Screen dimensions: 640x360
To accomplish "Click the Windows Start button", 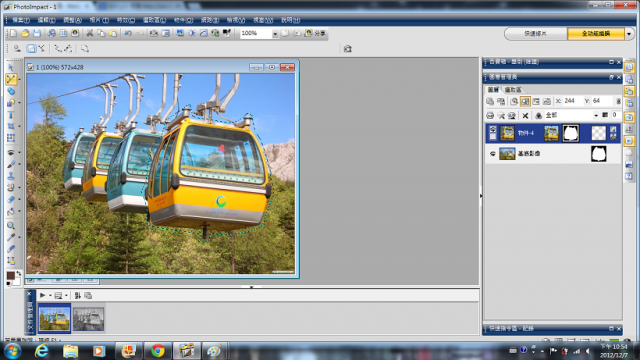I will pos(12,351).
